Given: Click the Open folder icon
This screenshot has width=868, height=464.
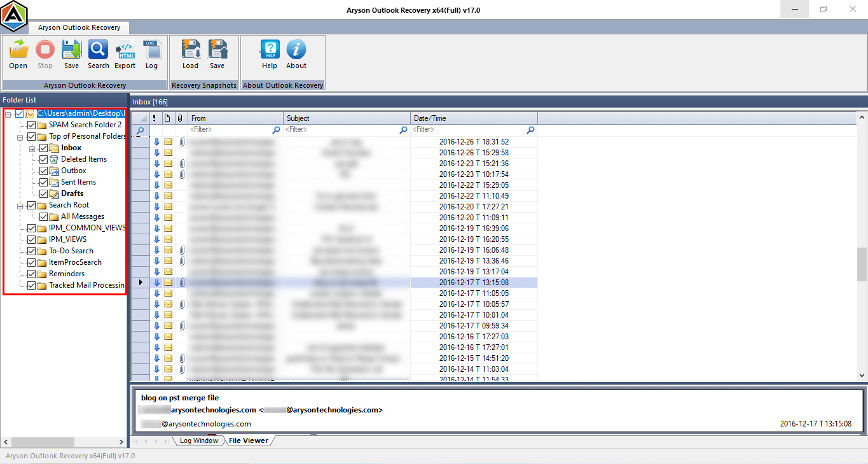Looking at the screenshot, I should 18,50.
